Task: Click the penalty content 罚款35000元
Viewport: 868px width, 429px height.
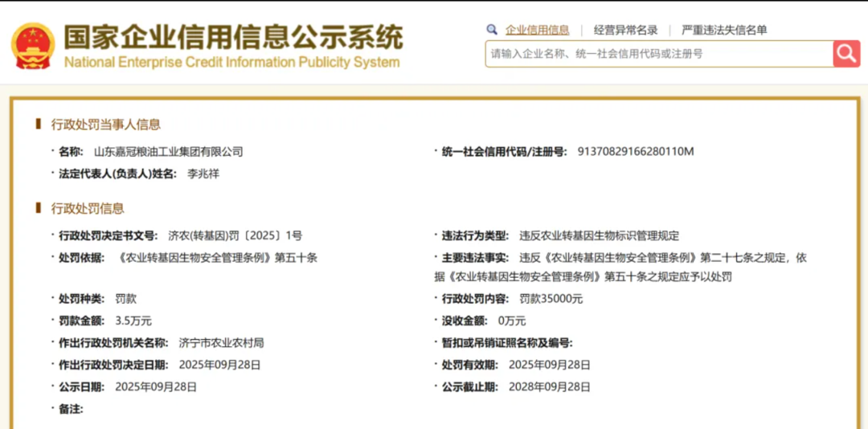Action: pos(551,299)
